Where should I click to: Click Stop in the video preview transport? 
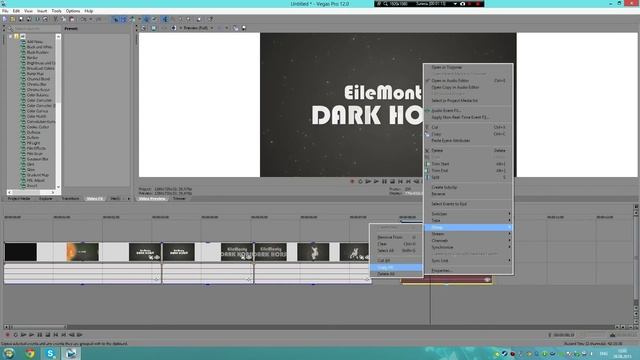392,181
